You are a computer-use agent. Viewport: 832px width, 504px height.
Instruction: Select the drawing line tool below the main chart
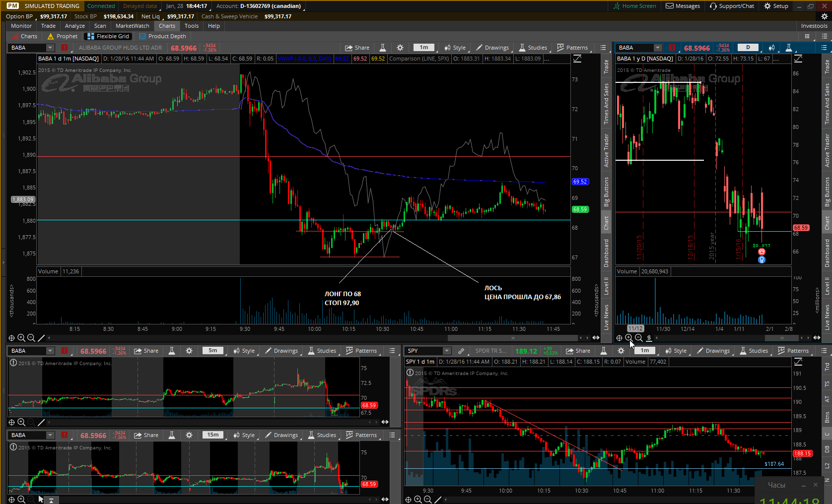pyautogui.click(x=41, y=338)
